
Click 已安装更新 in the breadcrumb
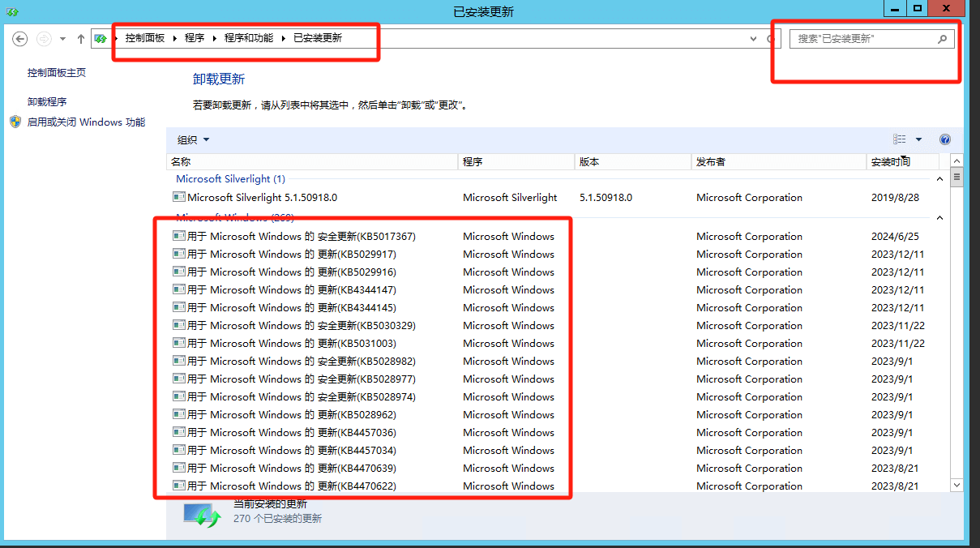pyautogui.click(x=318, y=38)
